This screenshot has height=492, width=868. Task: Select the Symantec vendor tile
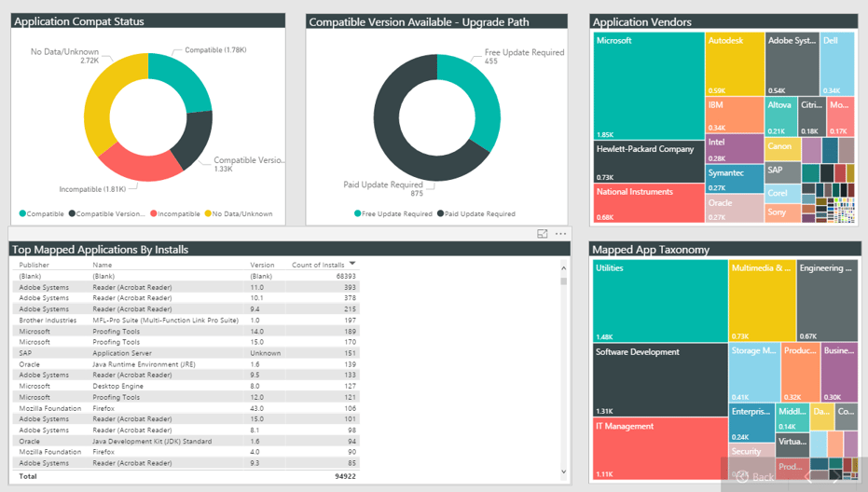coord(735,179)
